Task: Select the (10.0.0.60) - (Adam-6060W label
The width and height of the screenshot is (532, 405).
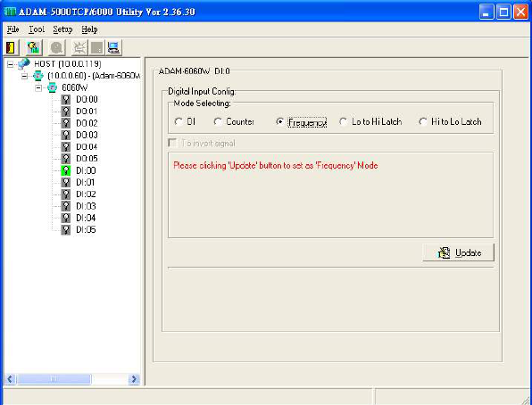Action: pyautogui.click(x=94, y=76)
